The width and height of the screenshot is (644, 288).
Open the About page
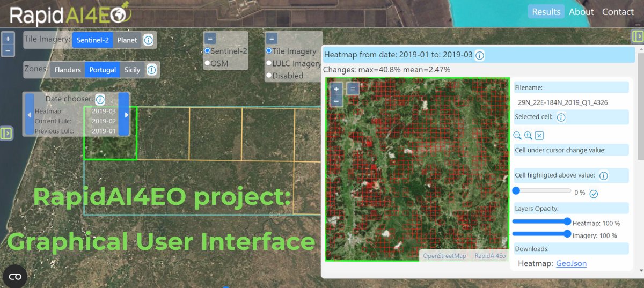click(x=581, y=12)
